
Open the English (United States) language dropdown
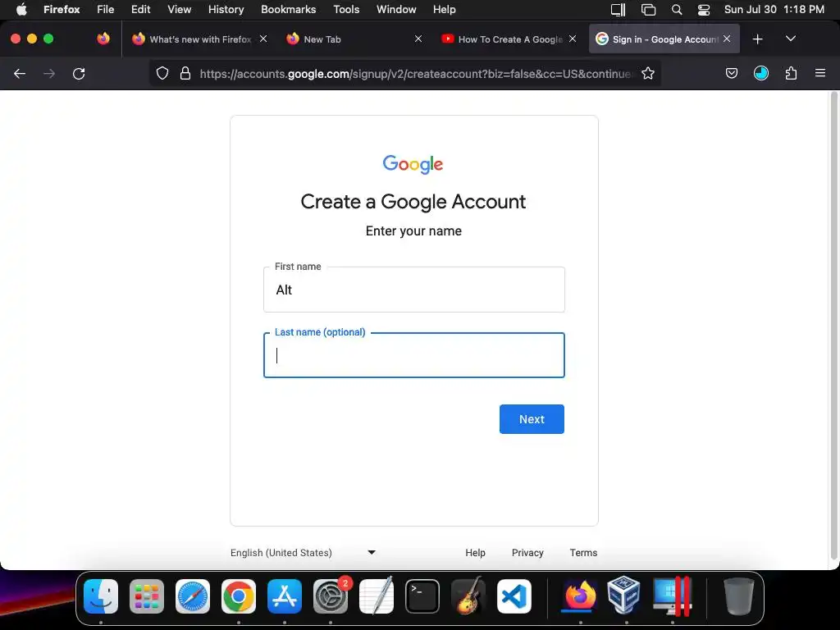304,552
